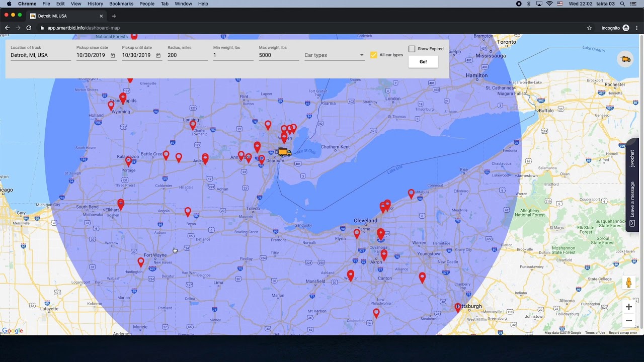Click the red pin north of Coshocton
The height and width of the screenshot is (362, 644).
376,313
